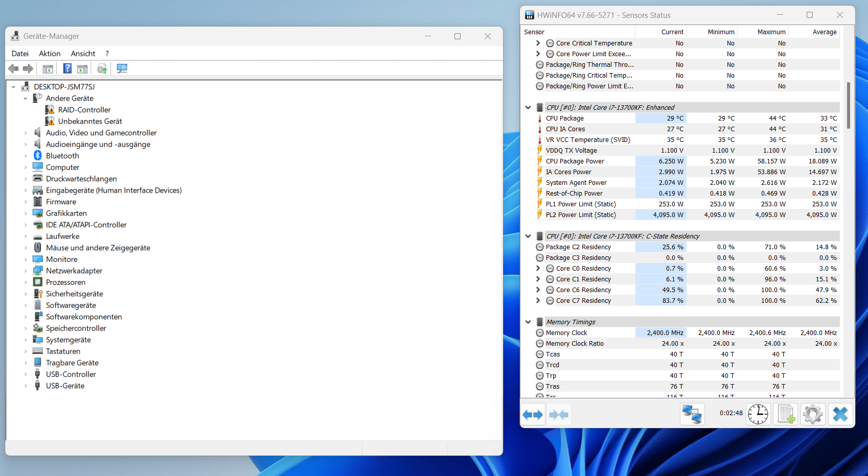
Task: Click the HWiNFO expand columns blue arrows button
Action: tap(533, 415)
